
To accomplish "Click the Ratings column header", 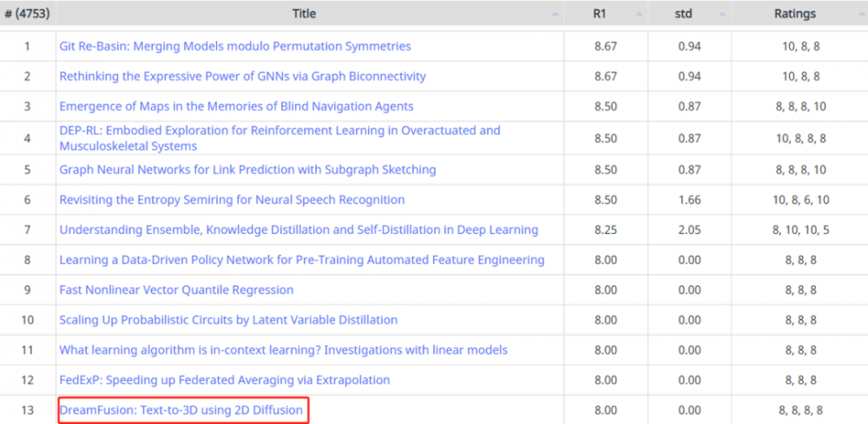I will click(x=799, y=14).
